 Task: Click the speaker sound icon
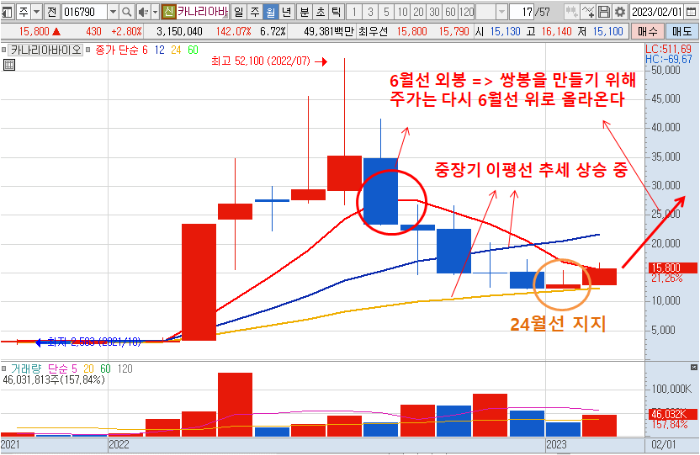tap(143, 12)
